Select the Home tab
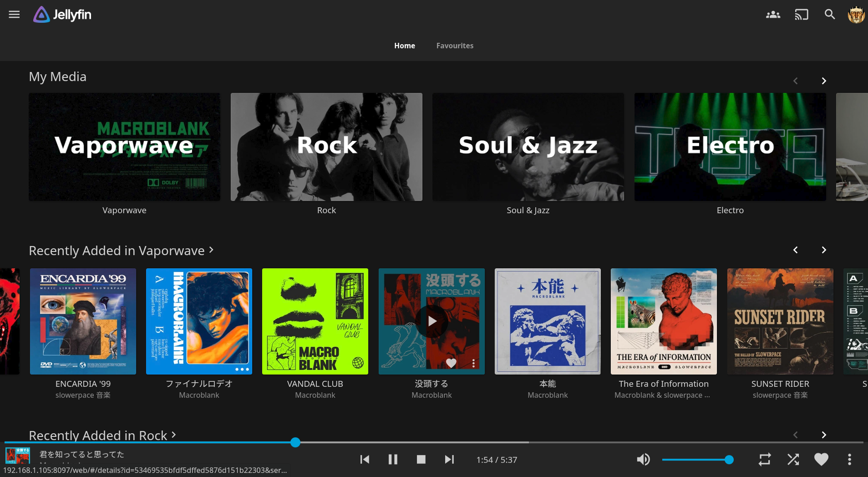 (404, 46)
